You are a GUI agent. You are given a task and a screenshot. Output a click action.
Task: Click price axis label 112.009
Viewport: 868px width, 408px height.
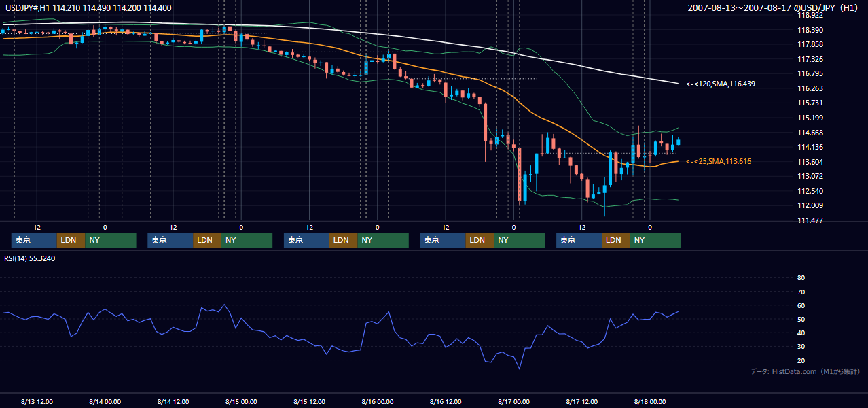[x=810, y=205]
